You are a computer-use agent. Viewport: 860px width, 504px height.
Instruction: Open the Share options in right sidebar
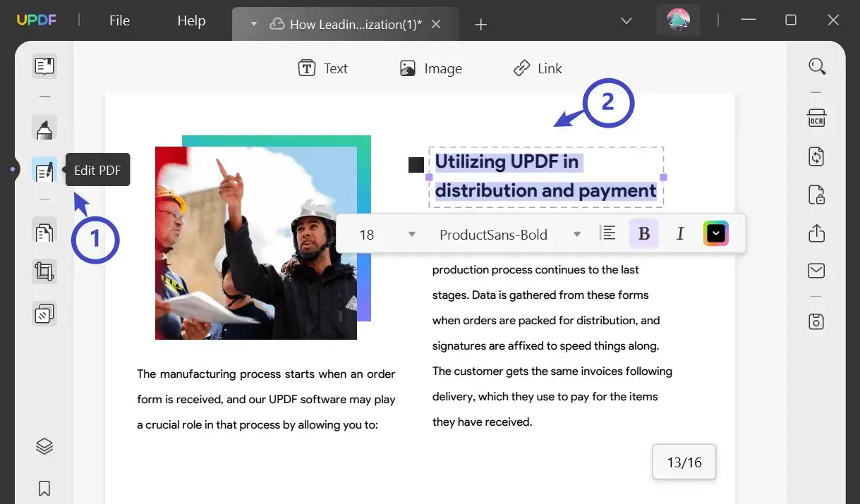point(816,233)
